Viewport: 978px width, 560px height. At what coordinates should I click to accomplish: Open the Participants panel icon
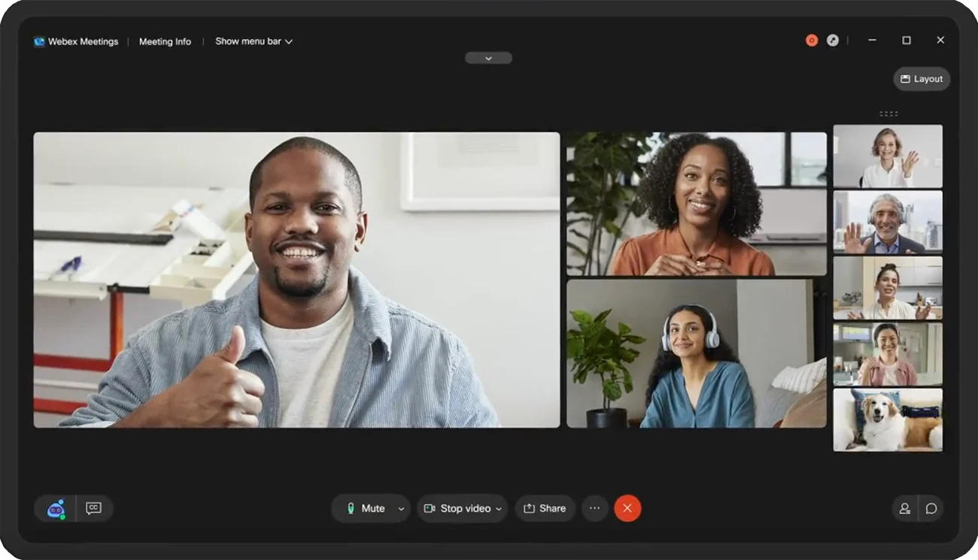click(904, 509)
